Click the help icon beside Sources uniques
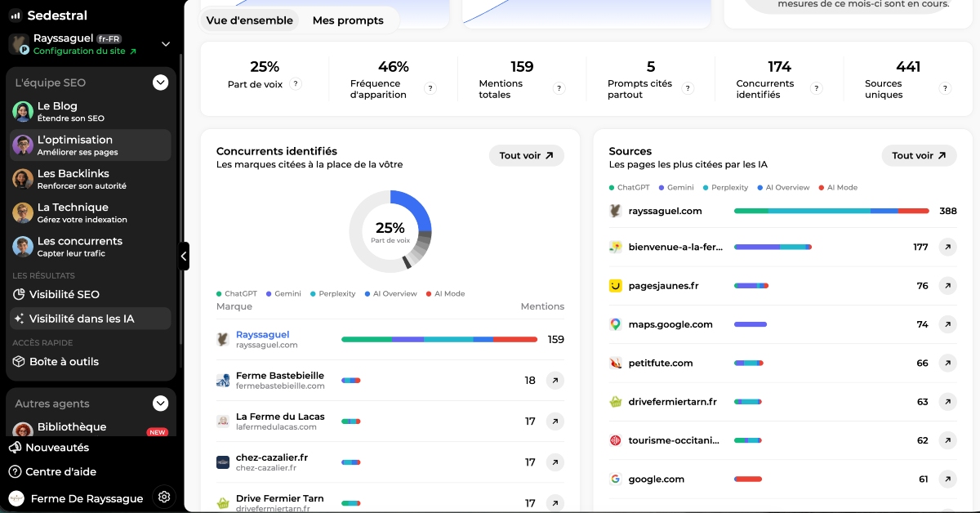 point(945,89)
